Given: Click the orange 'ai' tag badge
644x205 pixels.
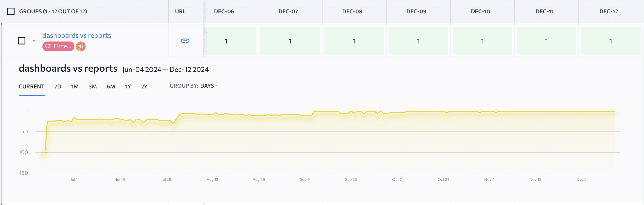Looking at the screenshot, I should pyautogui.click(x=80, y=46).
